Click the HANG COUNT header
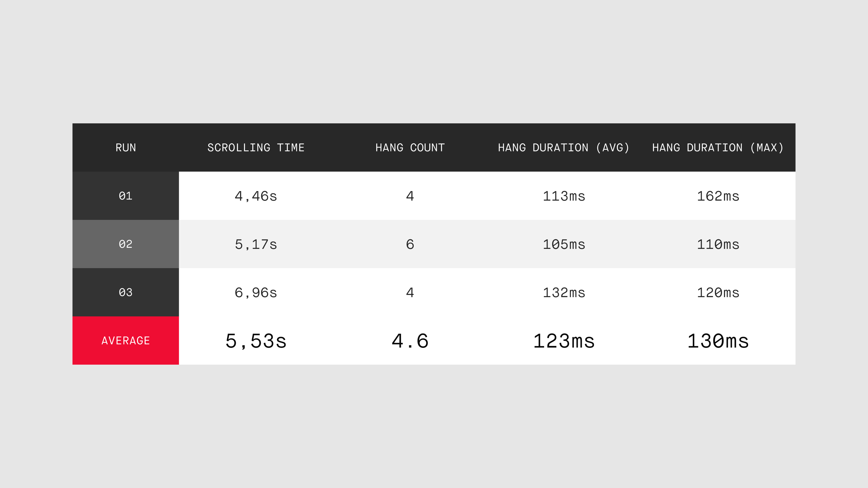Image resolution: width=868 pixels, height=488 pixels. point(410,147)
